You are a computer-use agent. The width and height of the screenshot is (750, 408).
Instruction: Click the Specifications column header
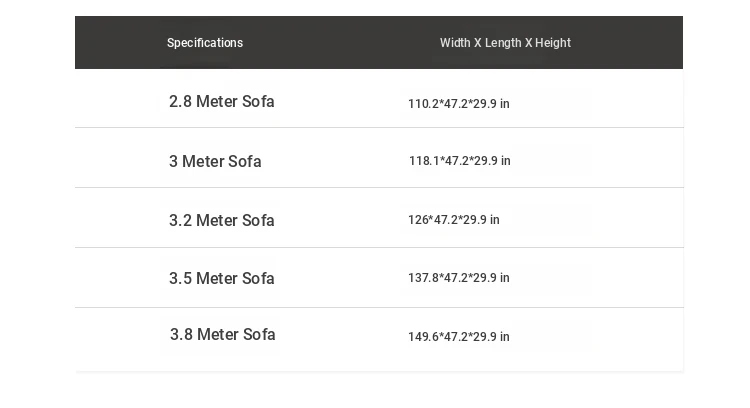coord(205,43)
